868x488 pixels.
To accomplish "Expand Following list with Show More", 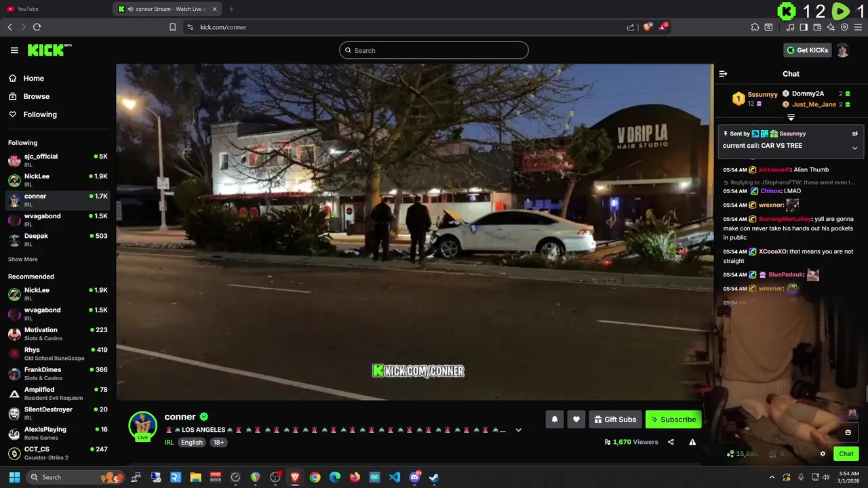I will pos(23,260).
